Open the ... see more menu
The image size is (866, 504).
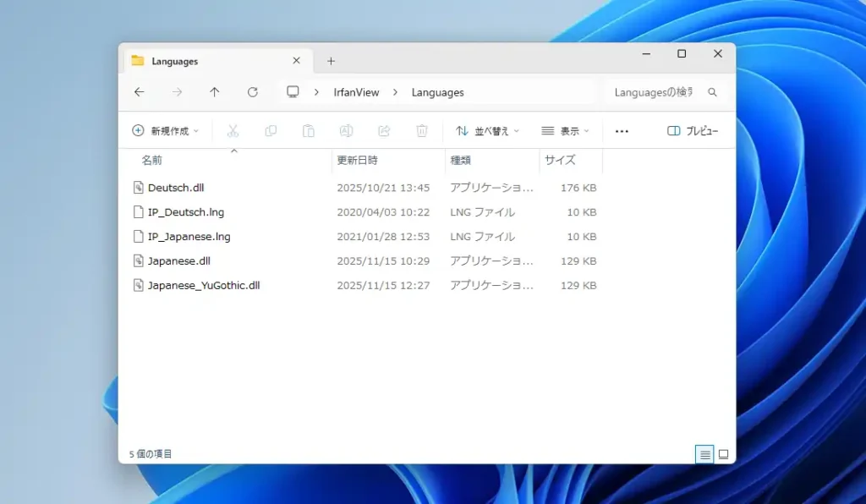[622, 130]
